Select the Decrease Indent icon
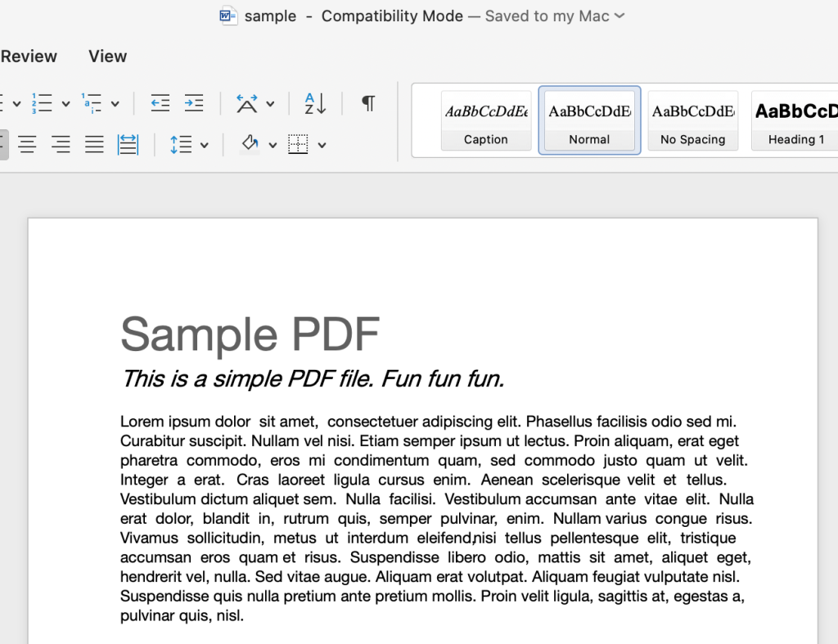838x644 pixels. (x=160, y=103)
